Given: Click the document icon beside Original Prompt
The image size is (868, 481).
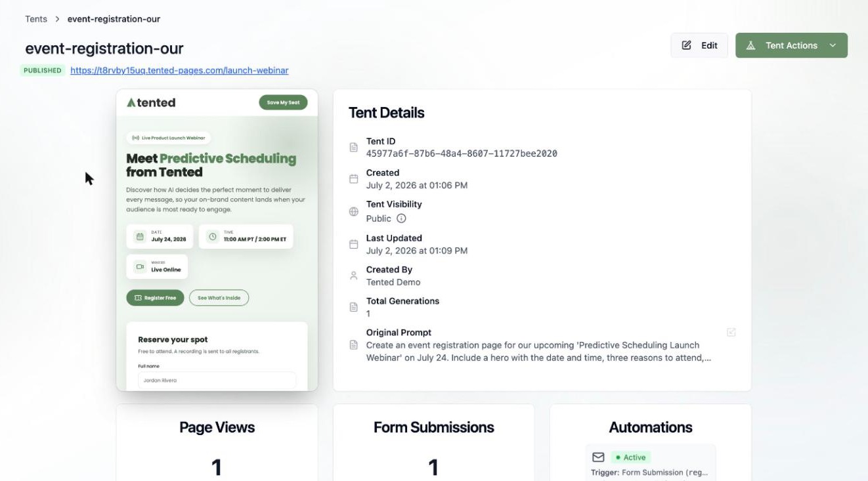Looking at the screenshot, I should point(354,345).
